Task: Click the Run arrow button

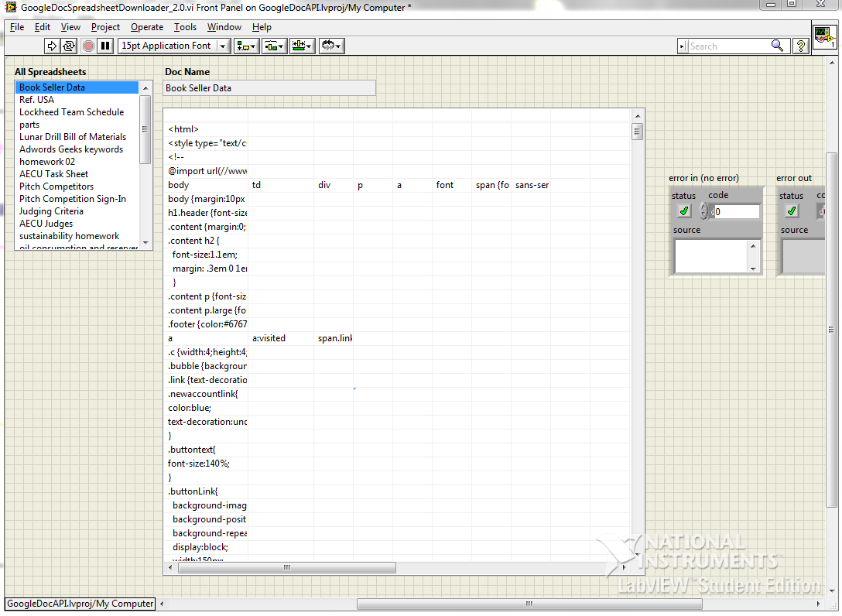Action: (53, 46)
